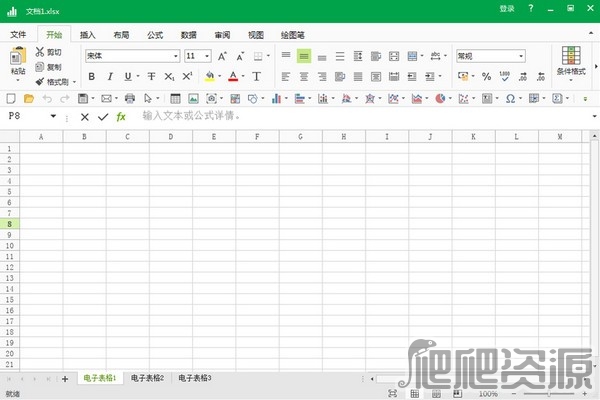Click the undo arrow
The width and height of the screenshot is (600, 400).
pos(47,99)
